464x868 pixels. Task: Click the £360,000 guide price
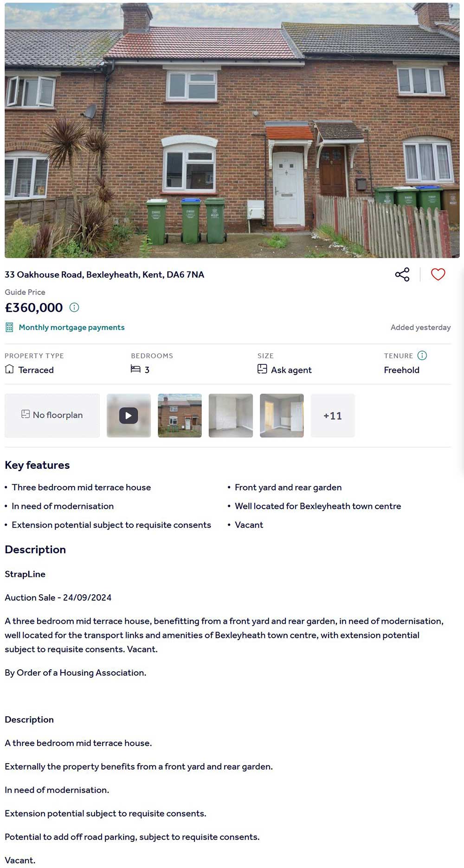pos(34,307)
